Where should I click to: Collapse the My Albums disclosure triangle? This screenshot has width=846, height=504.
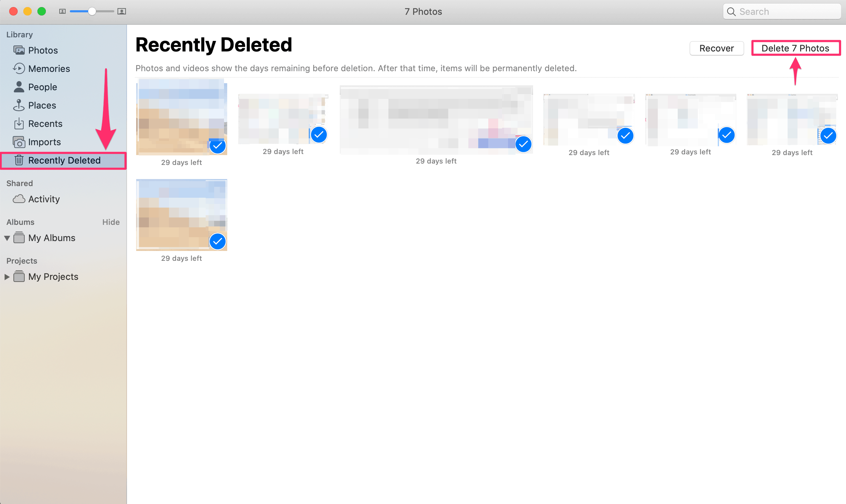[7, 238]
